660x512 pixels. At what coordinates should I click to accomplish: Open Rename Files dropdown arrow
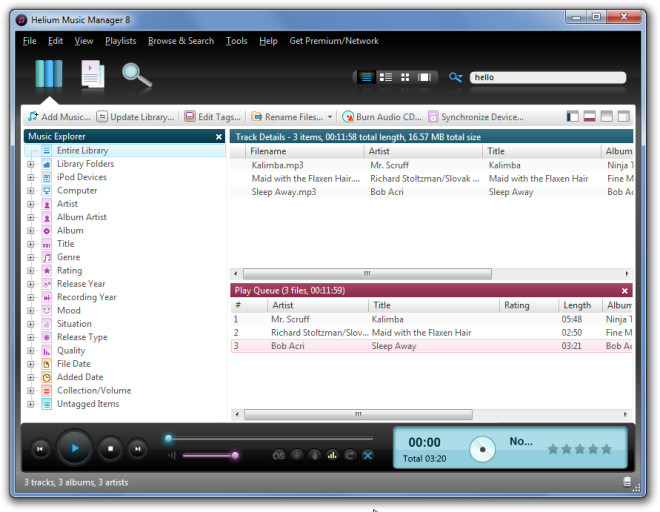[330, 117]
